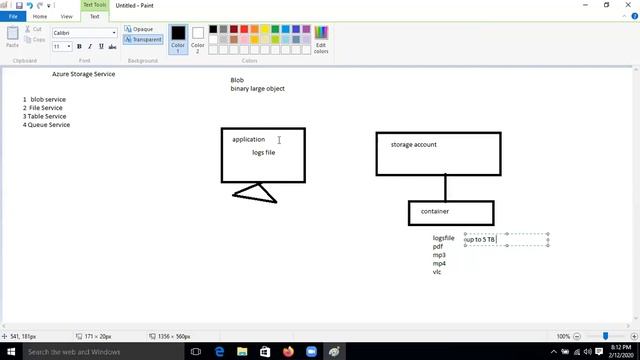The height and width of the screenshot is (360, 640).
Task: Switch to the Home ribbon tab
Action: click(40, 16)
